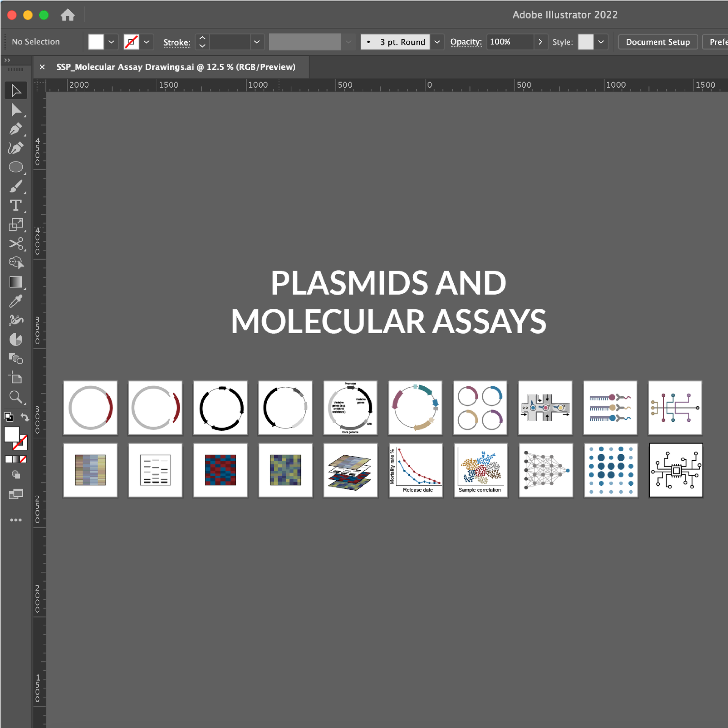Swap fill and stroke colors
The image size is (728, 728).
point(25,417)
